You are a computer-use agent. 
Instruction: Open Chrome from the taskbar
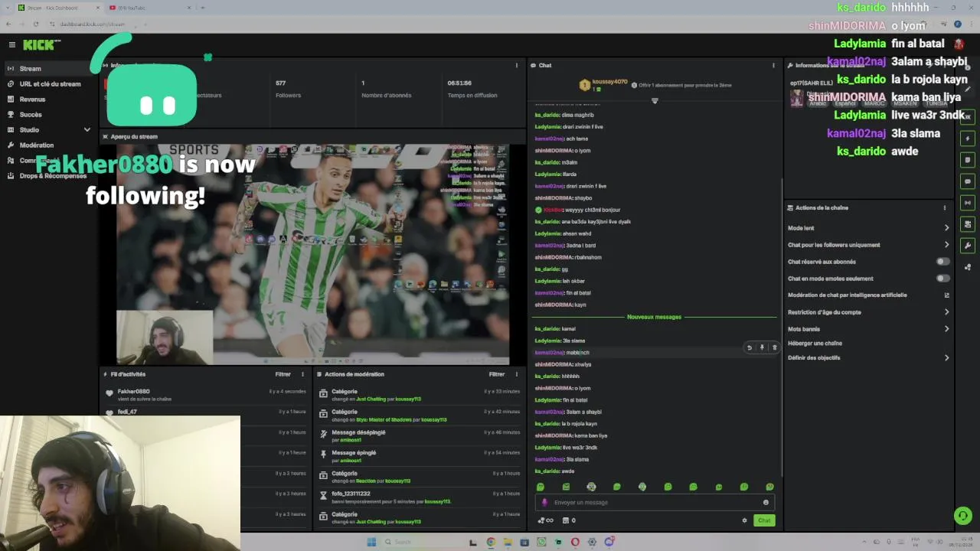(491, 542)
